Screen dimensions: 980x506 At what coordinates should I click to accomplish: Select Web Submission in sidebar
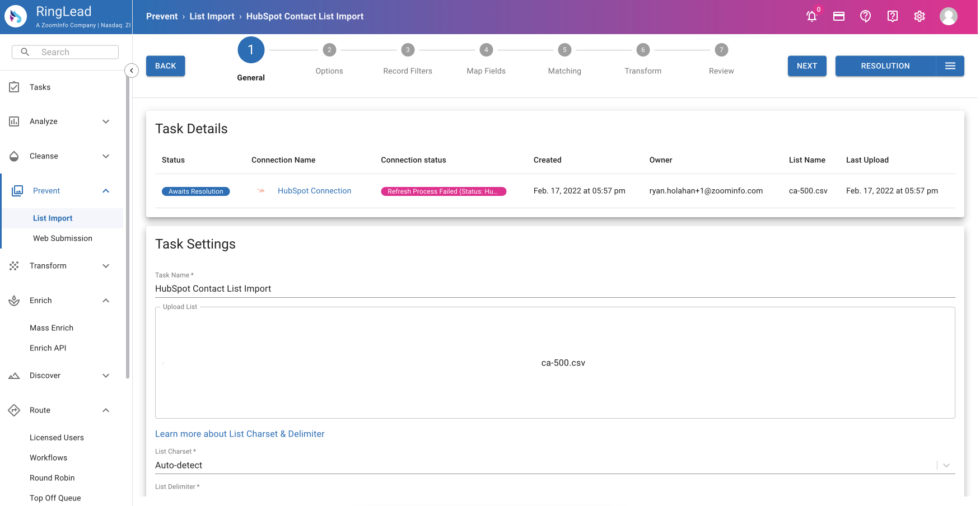click(63, 238)
